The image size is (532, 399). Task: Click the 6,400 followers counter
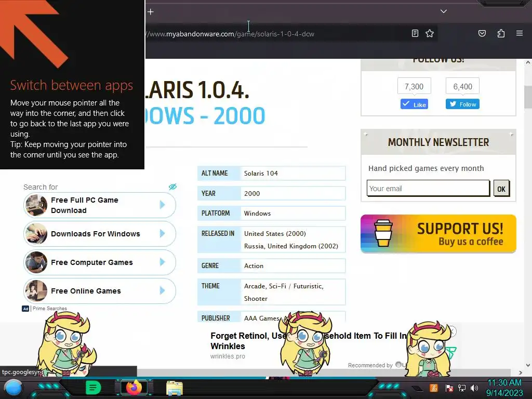point(462,86)
